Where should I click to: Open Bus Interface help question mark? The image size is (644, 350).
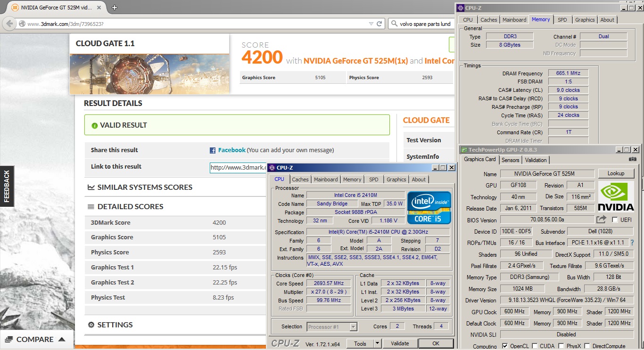pos(632,243)
